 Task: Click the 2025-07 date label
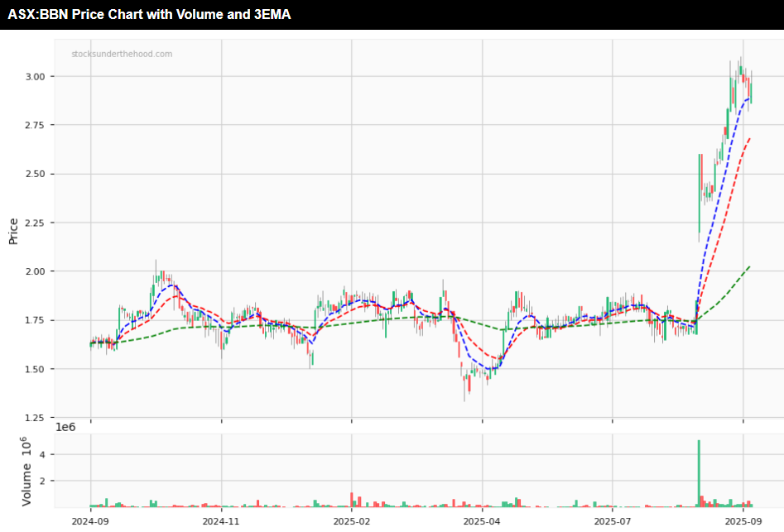tap(613, 522)
